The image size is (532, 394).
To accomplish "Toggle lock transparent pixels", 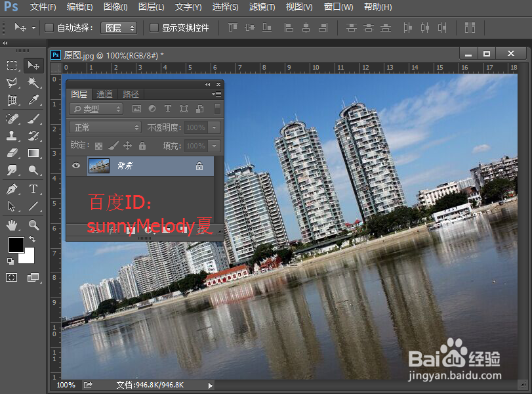I will (98, 146).
